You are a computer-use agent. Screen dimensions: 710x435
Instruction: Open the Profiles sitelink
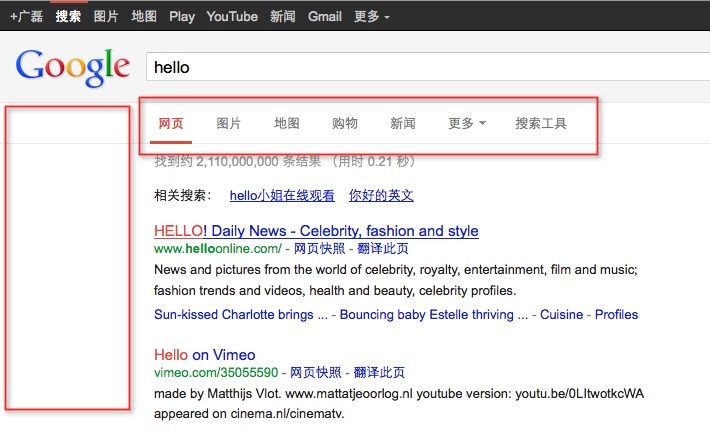[x=616, y=315]
